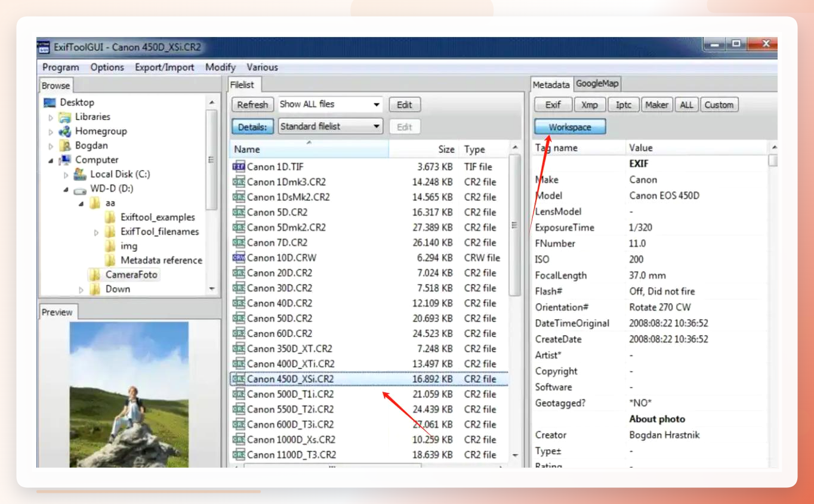
Task: Click the CR2 icon beside Canon 1Dmk3.CR2
Action: coord(239,182)
